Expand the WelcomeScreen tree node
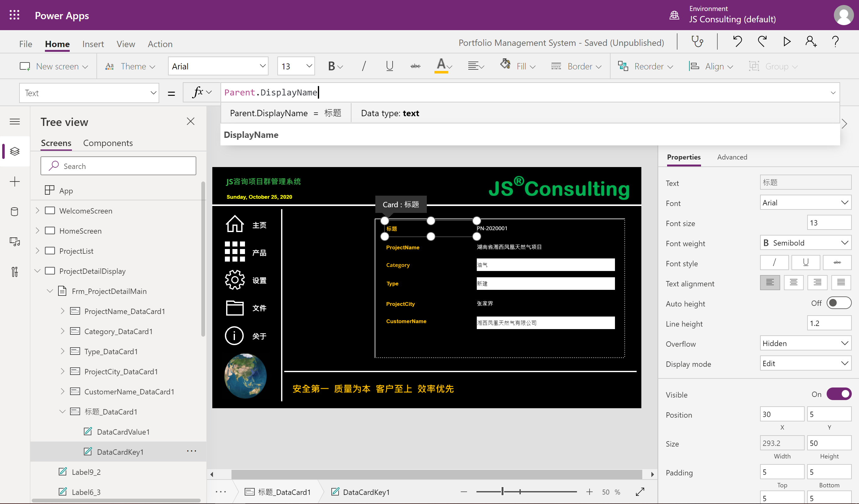Viewport: 859px width, 504px height. tap(37, 211)
